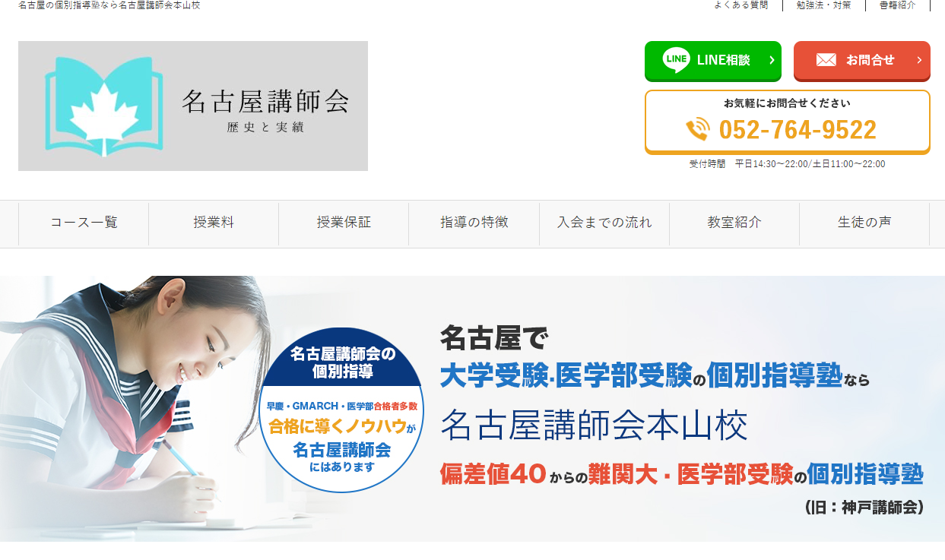
Task: Go to 授業保証 page
Action: click(x=344, y=223)
